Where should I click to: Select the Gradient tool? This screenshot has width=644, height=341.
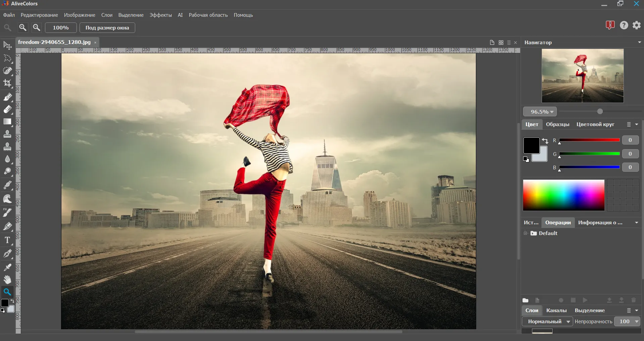7,122
